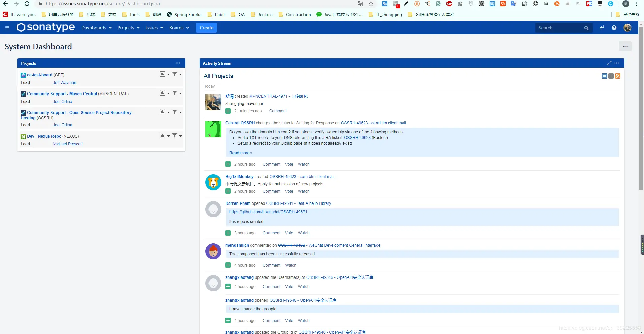This screenshot has height=334, width=644.
Task: Go back in browser history
Action: tap(5, 4)
